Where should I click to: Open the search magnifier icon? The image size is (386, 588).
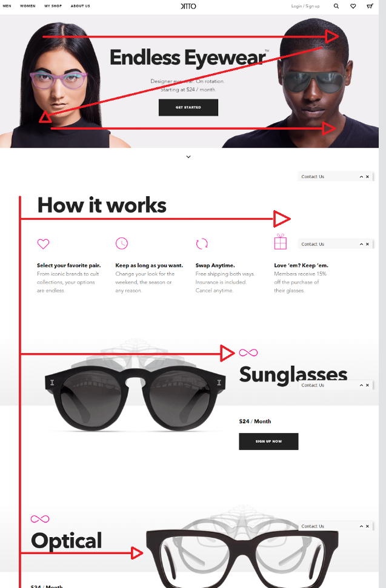pyautogui.click(x=336, y=6)
